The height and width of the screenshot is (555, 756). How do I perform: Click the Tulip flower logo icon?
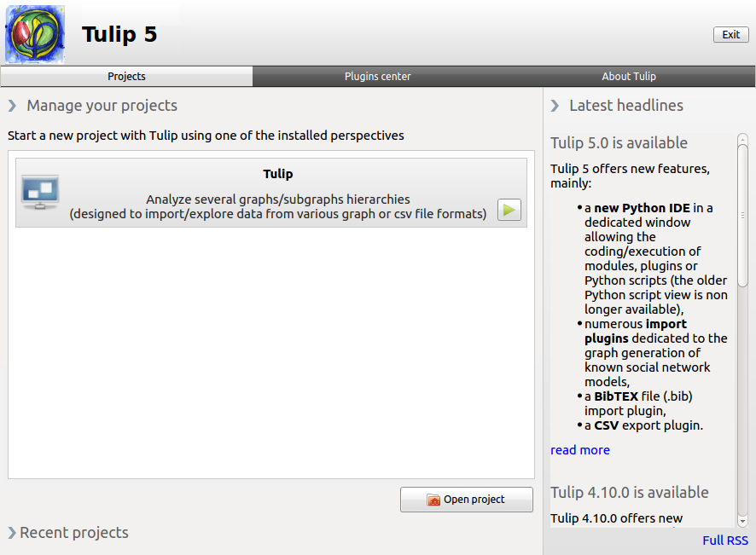click(x=35, y=34)
